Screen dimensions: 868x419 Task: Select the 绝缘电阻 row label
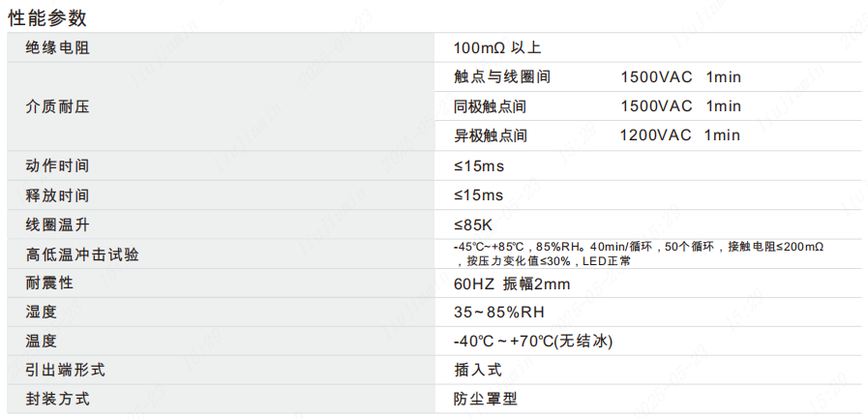[57, 47]
